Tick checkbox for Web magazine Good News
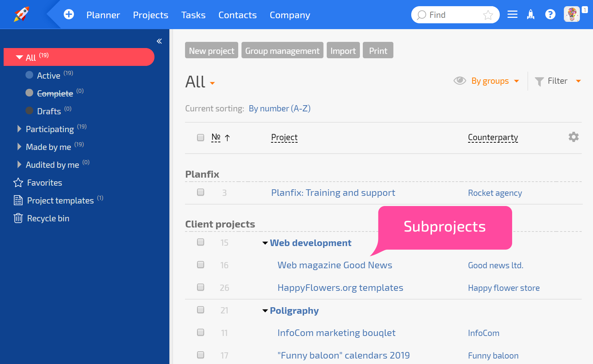 pyautogui.click(x=200, y=265)
